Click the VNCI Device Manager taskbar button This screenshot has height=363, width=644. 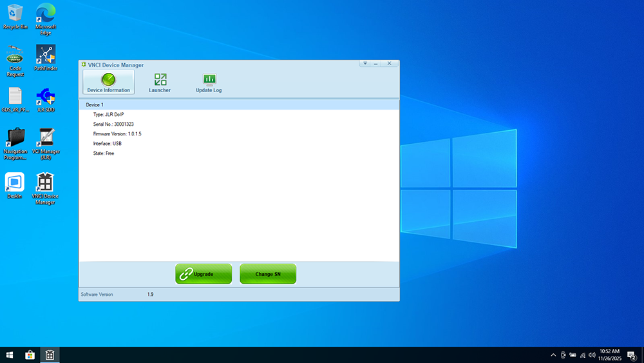click(49, 355)
